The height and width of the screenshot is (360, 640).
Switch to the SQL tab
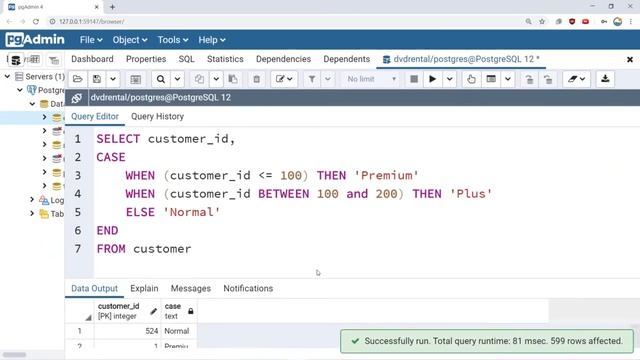pyautogui.click(x=187, y=59)
